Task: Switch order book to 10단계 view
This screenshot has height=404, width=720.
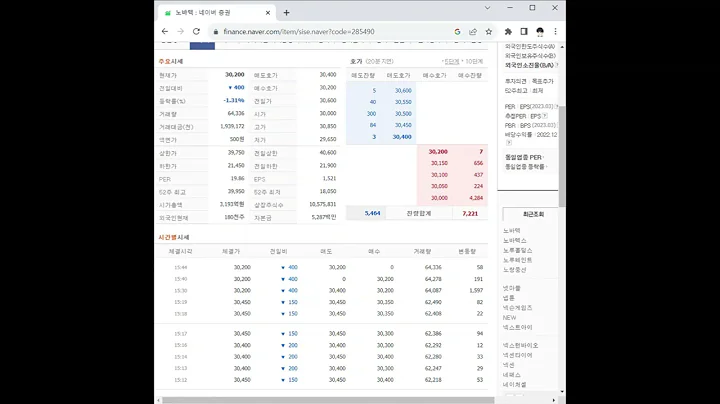Action: (474, 62)
